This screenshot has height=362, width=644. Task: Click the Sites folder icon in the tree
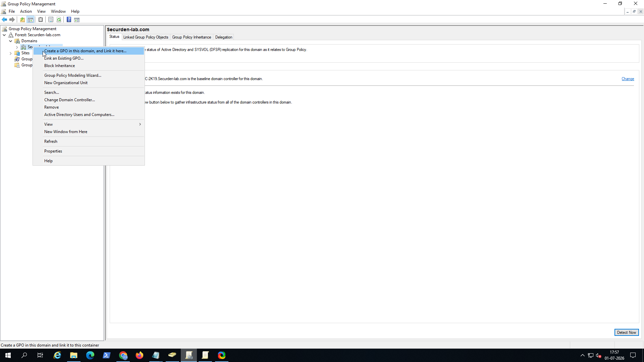17,53
